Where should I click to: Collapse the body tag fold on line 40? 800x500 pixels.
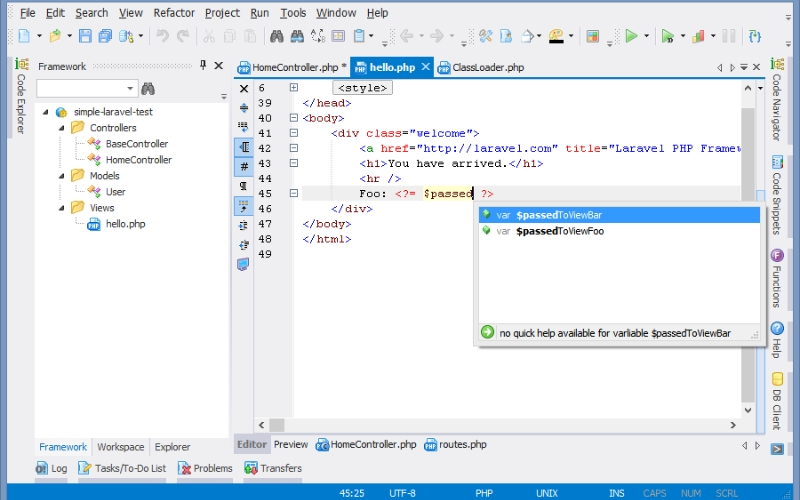pyautogui.click(x=294, y=118)
